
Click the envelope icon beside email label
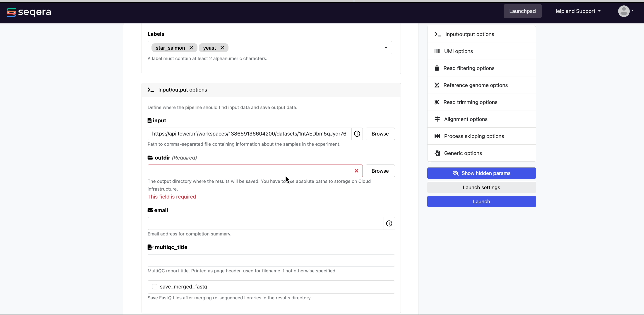pyautogui.click(x=150, y=210)
